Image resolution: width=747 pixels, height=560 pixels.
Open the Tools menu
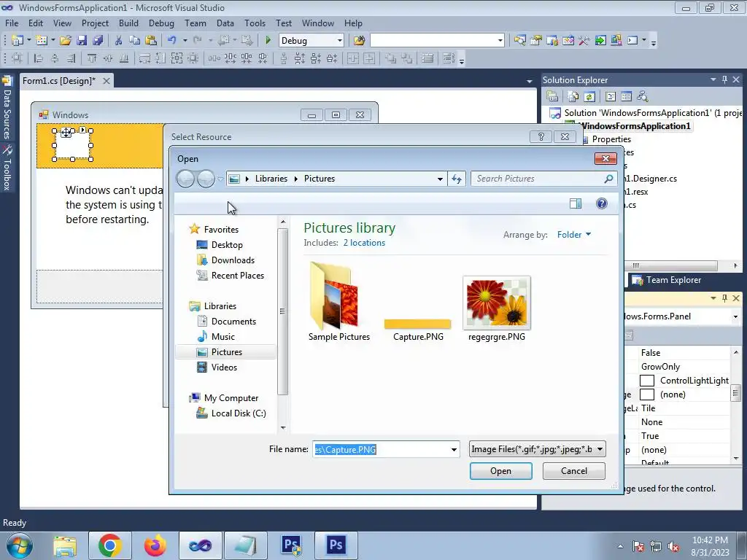click(255, 23)
